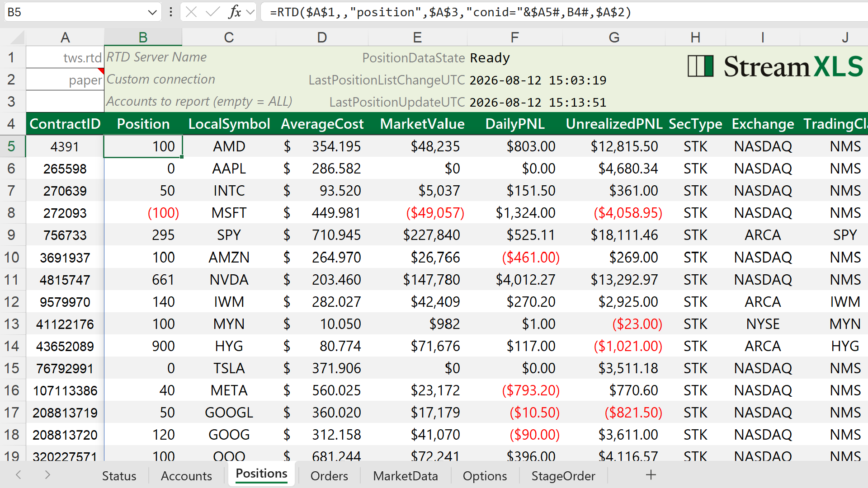Open the Orders sheet tab
Screen dimensions: 868x488
pos(329,476)
